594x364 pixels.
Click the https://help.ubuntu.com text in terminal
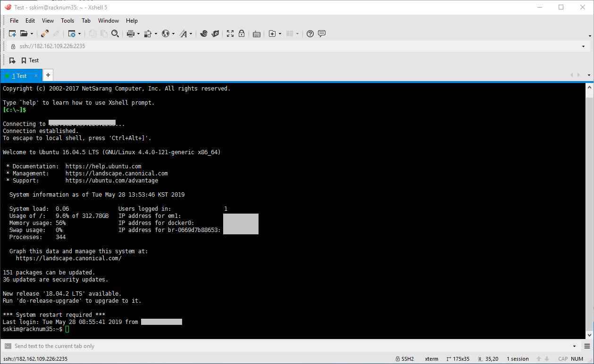tap(103, 166)
